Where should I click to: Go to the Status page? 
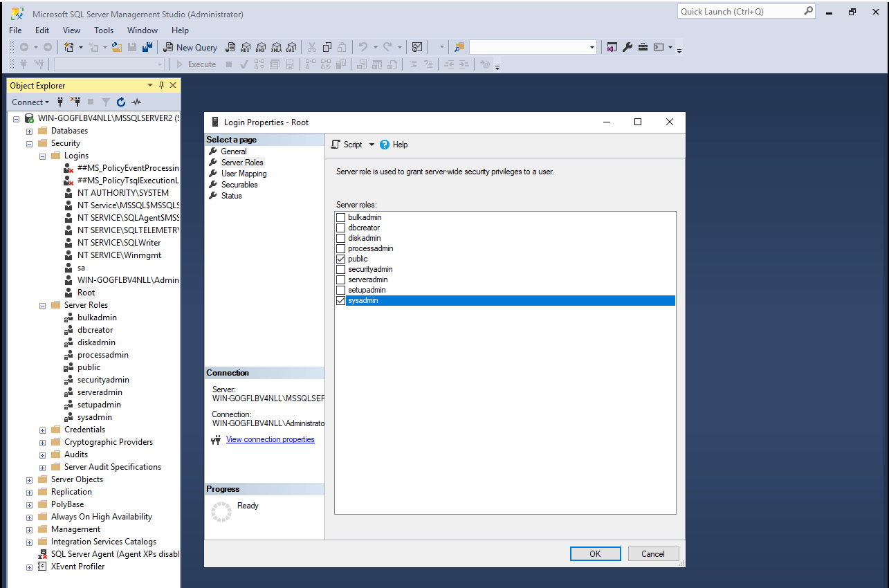(232, 196)
